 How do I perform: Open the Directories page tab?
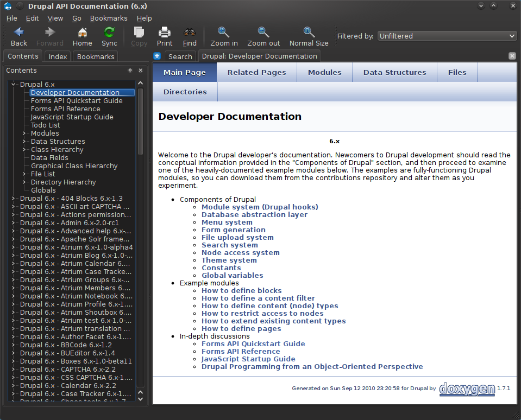(185, 92)
